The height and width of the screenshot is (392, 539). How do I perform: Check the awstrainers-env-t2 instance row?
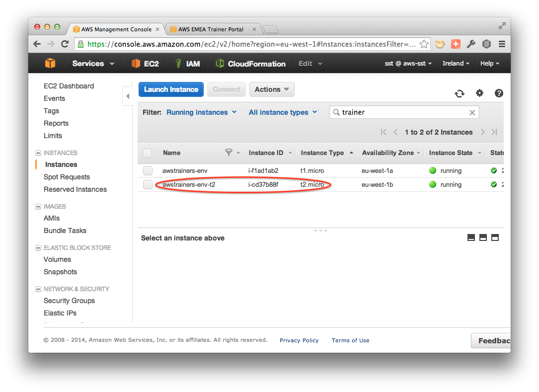tap(148, 185)
